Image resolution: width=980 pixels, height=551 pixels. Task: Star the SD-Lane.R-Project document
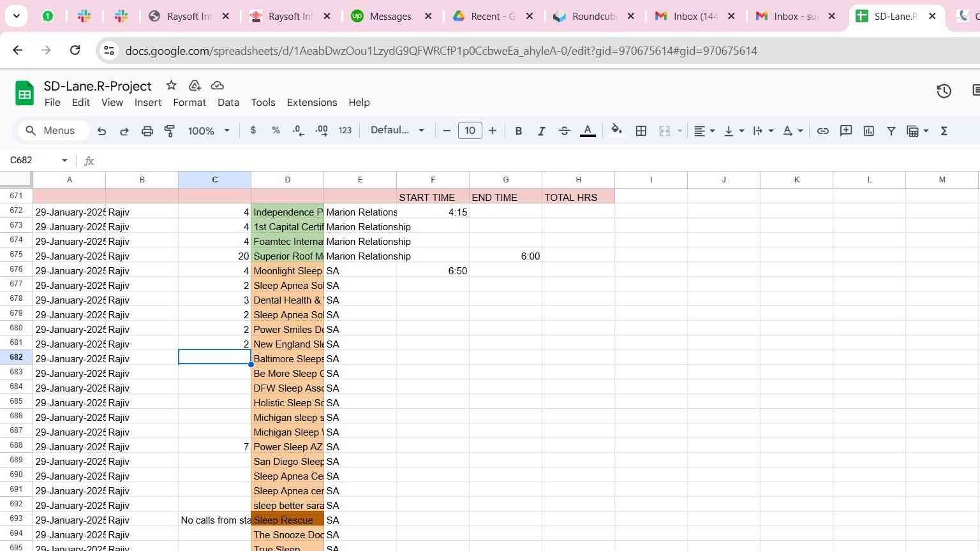pos(171,85)
